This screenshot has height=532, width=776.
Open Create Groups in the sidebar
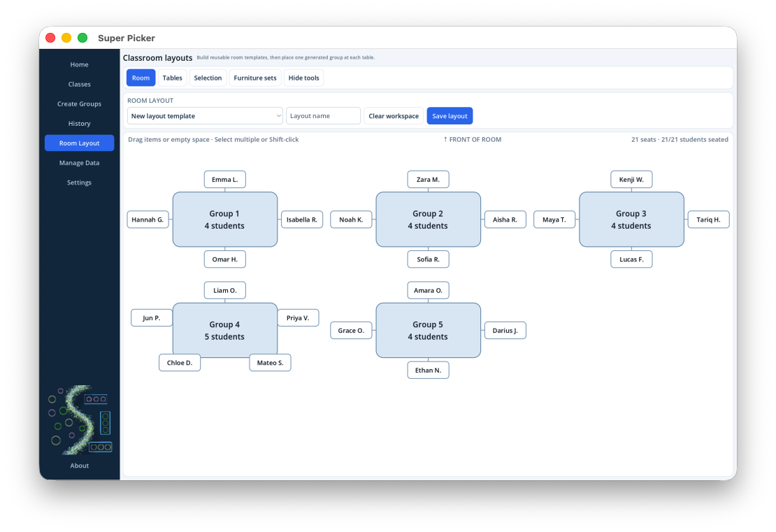(x=79, y=104)
